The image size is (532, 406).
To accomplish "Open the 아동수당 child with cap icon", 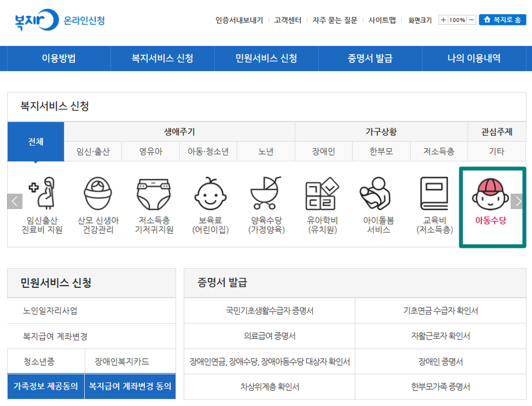I will 491,202.
